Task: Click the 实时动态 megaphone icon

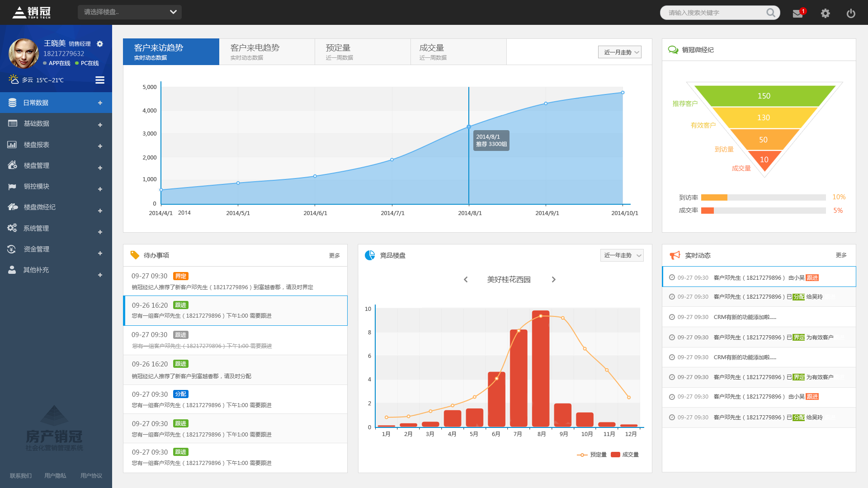Action: point(675,255)
